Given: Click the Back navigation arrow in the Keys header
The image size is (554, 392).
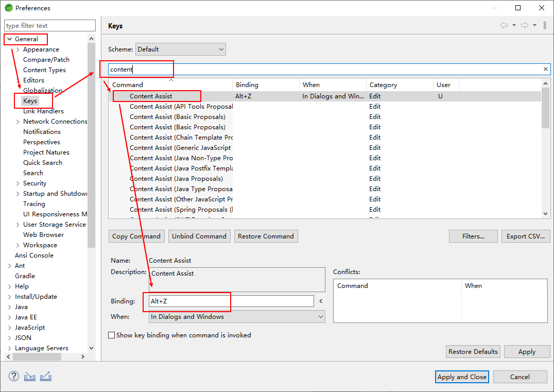Looking at the screenshot, I should click(504, 25).
